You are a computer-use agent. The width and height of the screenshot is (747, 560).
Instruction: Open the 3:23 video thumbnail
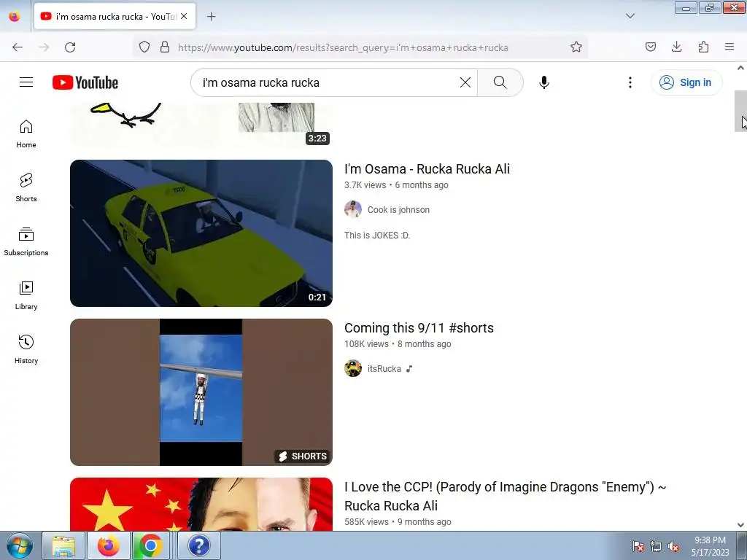(x=201, y=124)
